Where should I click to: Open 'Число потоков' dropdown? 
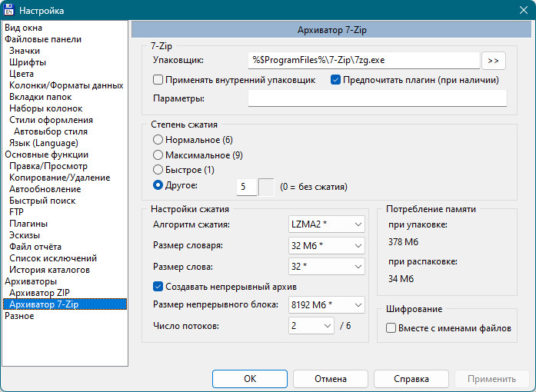311,326
